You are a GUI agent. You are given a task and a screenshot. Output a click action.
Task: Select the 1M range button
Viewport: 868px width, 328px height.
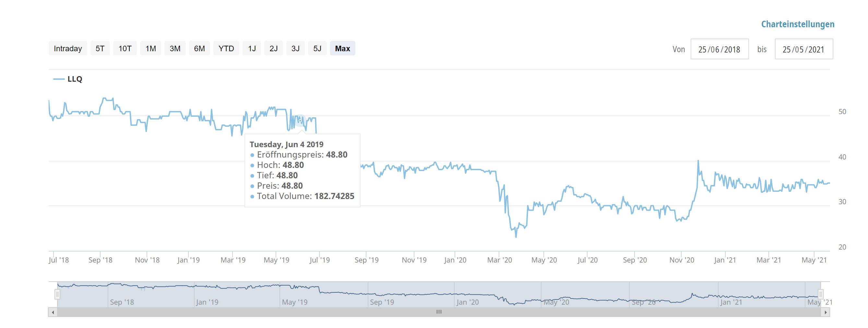coord(151,49)
